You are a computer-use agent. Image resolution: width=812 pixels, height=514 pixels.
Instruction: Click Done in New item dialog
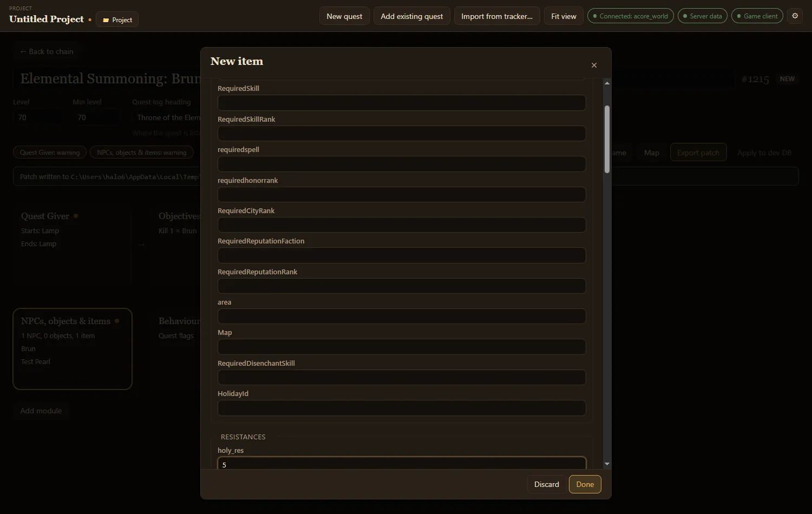pyautogui.click(x=585, y=484)
